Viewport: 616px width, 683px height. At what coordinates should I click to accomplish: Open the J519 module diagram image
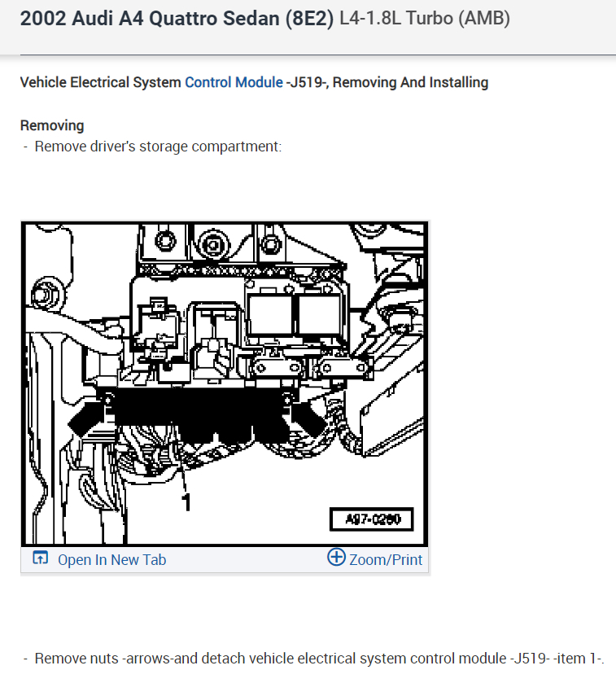click(x=225, y=383)
